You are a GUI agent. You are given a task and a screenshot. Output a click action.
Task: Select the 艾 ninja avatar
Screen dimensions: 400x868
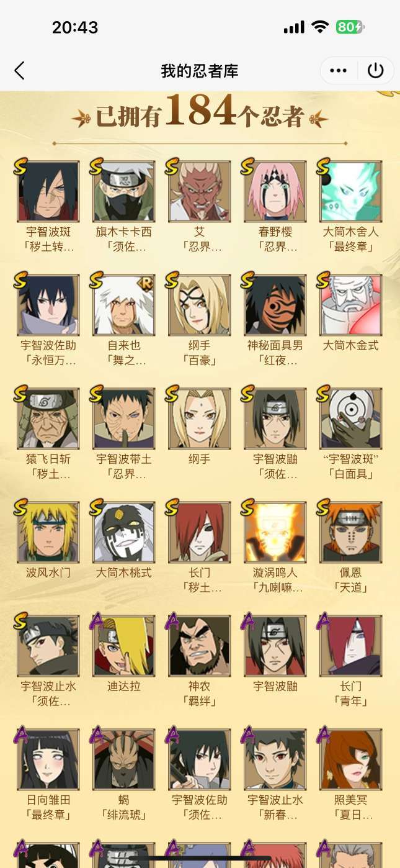pyautogui.click(x=200, y=191)
